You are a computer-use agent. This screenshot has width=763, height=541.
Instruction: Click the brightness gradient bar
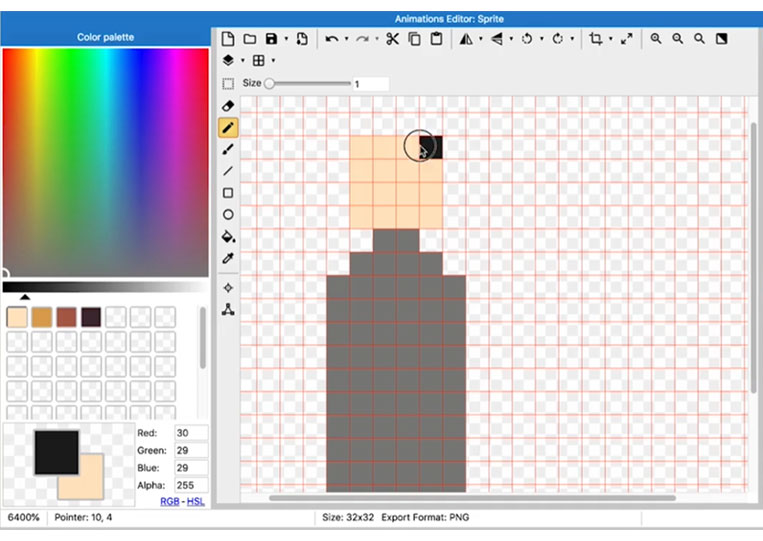click(x=105, y=287)
